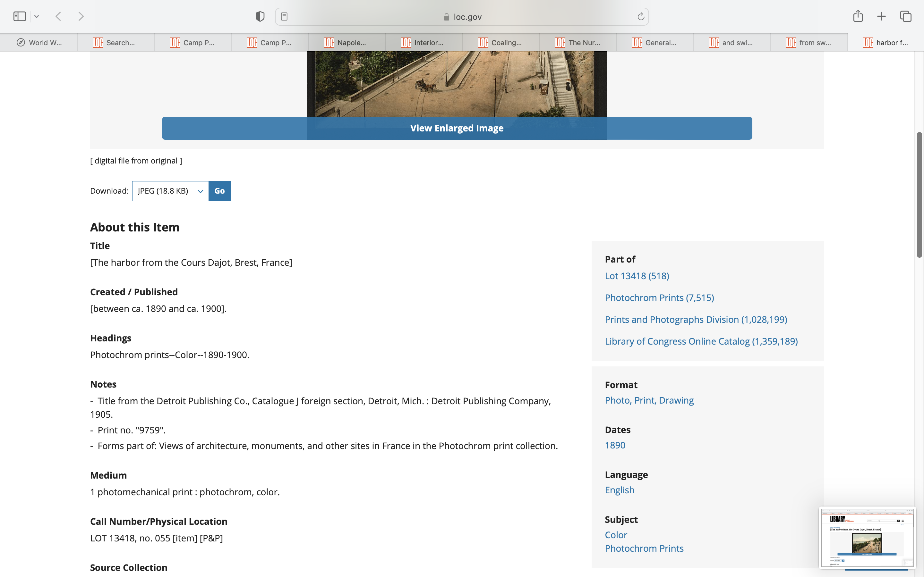
Task: Switch to the Coaling... tab
Action: [x=500, y=42]
